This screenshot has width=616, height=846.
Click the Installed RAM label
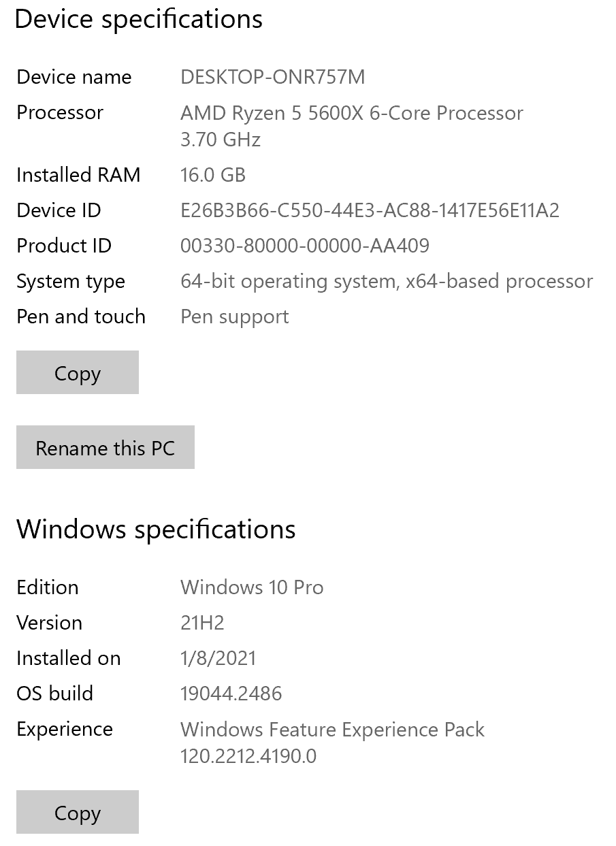tap(78, 175)
